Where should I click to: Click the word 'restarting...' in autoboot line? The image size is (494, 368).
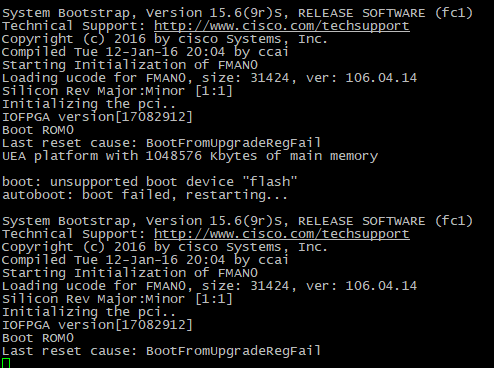click(237, 195)
